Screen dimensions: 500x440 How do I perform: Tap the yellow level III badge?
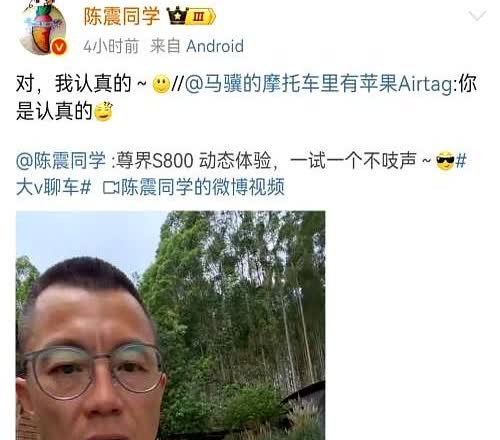pos(201,17)
